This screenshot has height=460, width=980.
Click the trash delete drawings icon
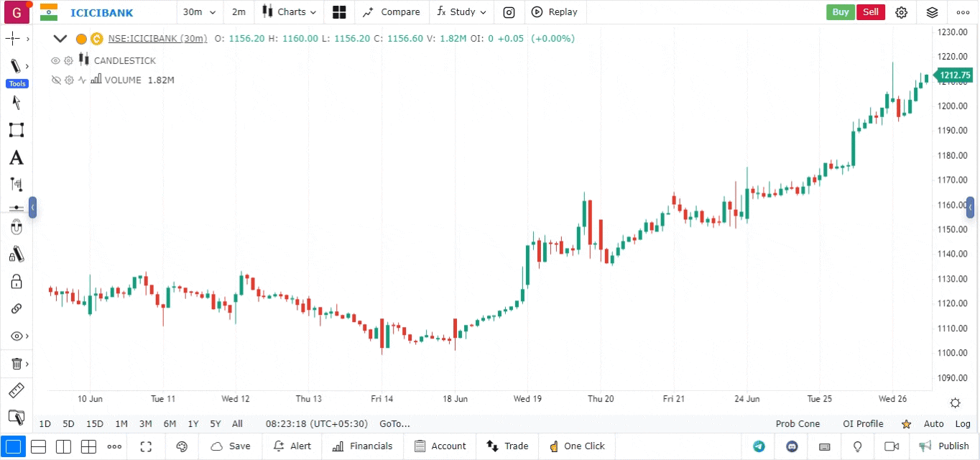[x=16, y=364]
